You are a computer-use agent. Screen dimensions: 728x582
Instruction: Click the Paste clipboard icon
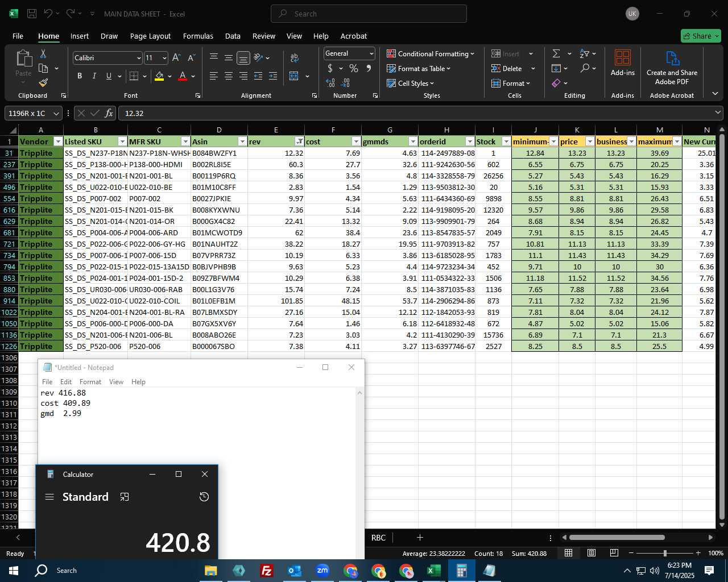23,59
